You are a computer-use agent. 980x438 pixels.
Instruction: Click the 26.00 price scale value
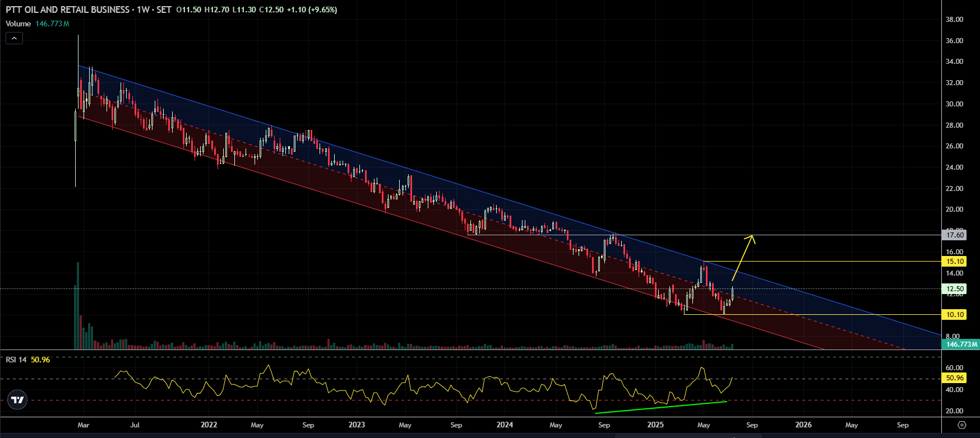pyautogui.click(x=954, y=146)
